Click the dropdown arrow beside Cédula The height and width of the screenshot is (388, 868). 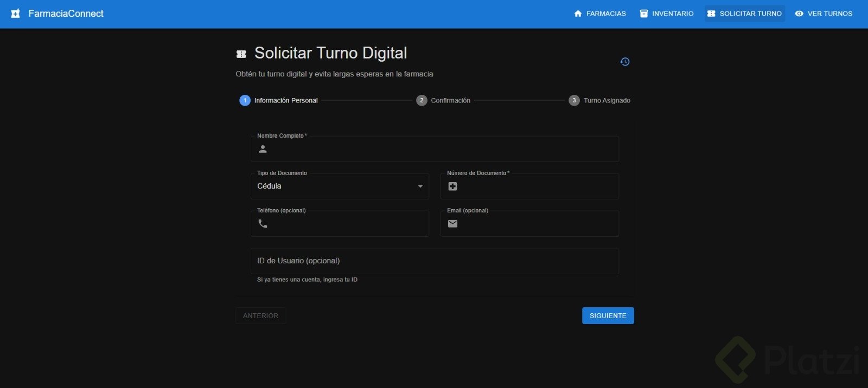point(420,186)
